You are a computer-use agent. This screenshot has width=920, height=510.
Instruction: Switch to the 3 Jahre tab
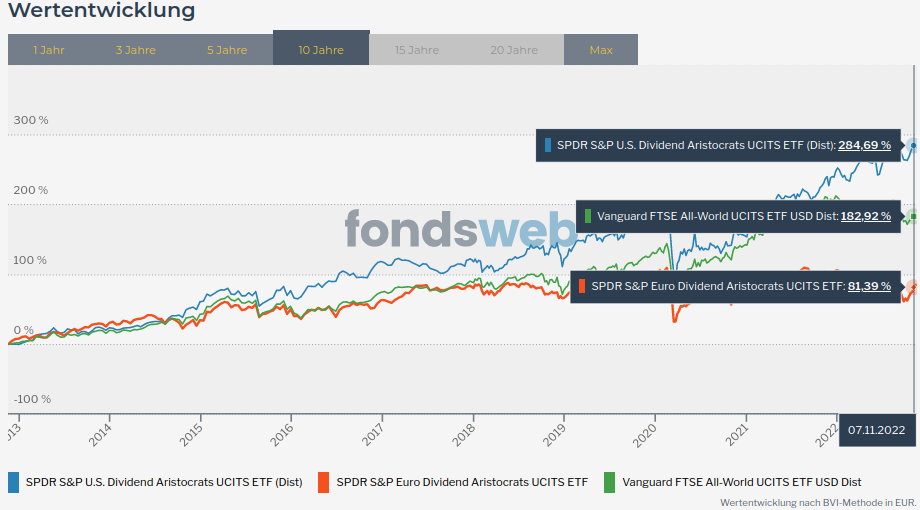click(135, 50)
